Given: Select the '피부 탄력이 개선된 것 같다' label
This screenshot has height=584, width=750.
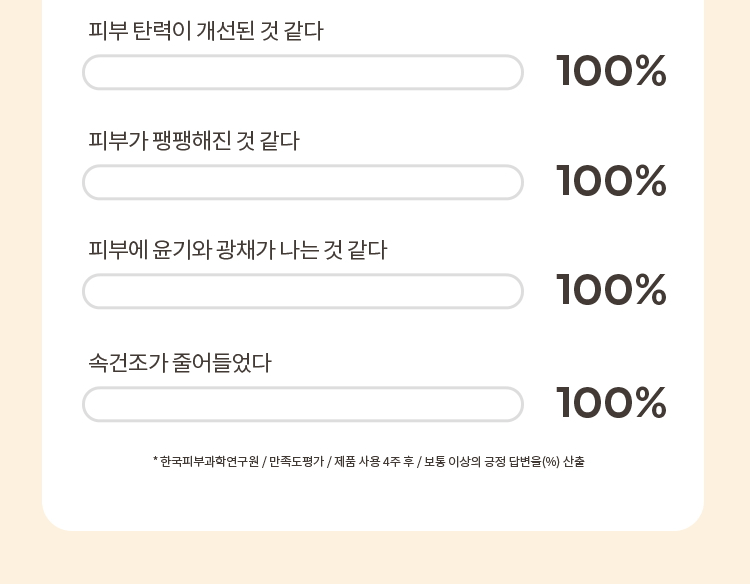Looking at the screenshot, I should click(206, 31).
